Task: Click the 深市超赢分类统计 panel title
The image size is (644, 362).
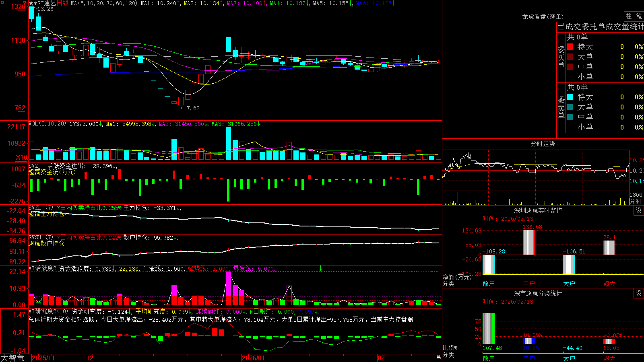Action: [538, 293]
